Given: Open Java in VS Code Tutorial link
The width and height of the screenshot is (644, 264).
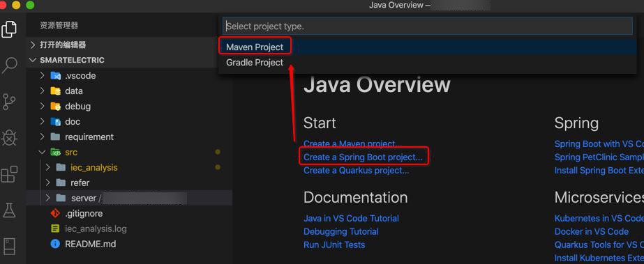Looking at the screenshot, I should pos(351,218).
